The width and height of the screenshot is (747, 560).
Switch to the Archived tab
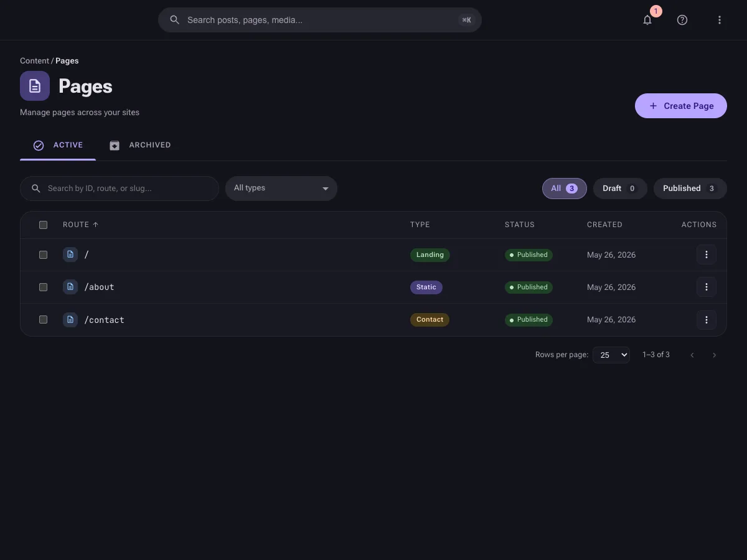(140, 145)
